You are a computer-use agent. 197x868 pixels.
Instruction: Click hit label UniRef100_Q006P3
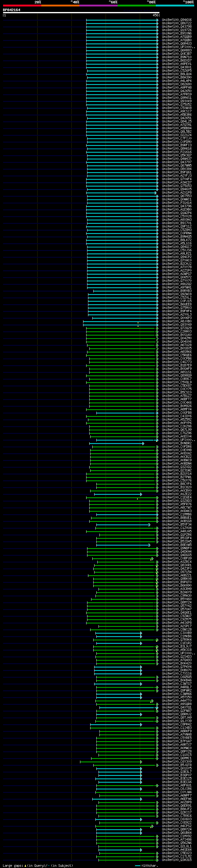coord(176,318)
